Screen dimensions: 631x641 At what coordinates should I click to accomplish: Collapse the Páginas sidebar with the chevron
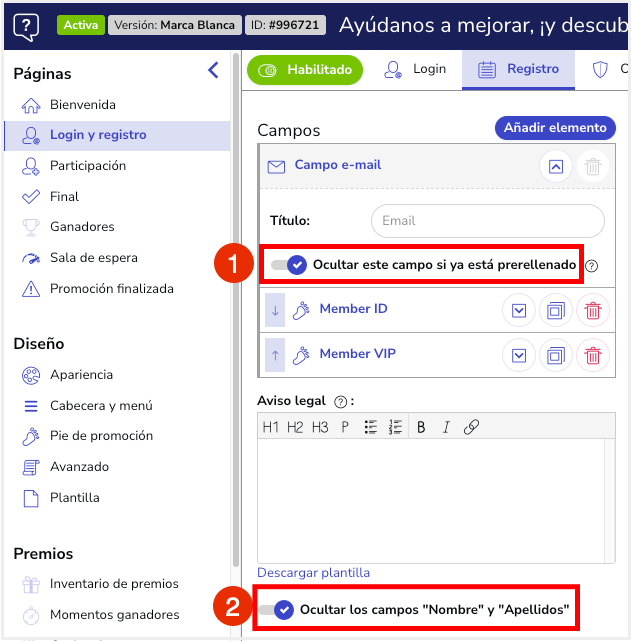213,70
